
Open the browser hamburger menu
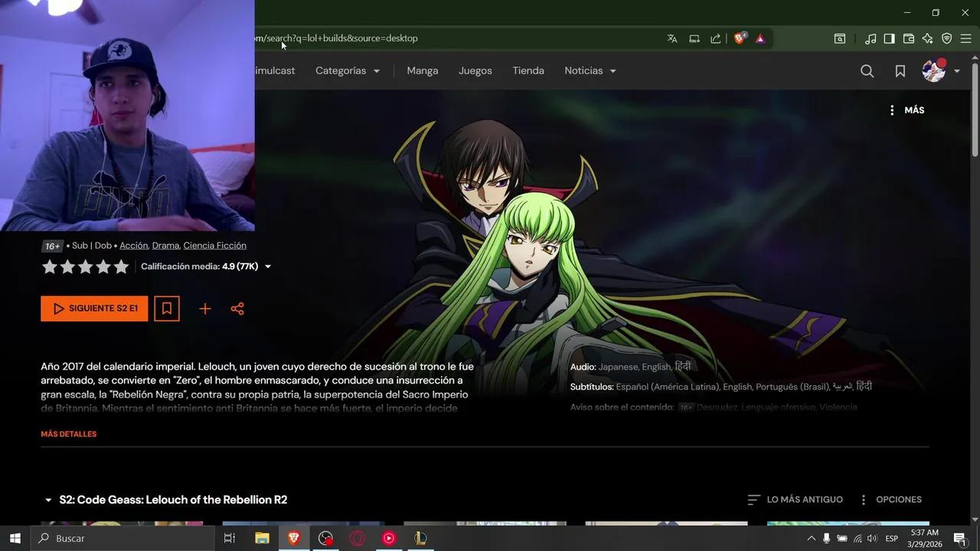[x=965, y=38]
